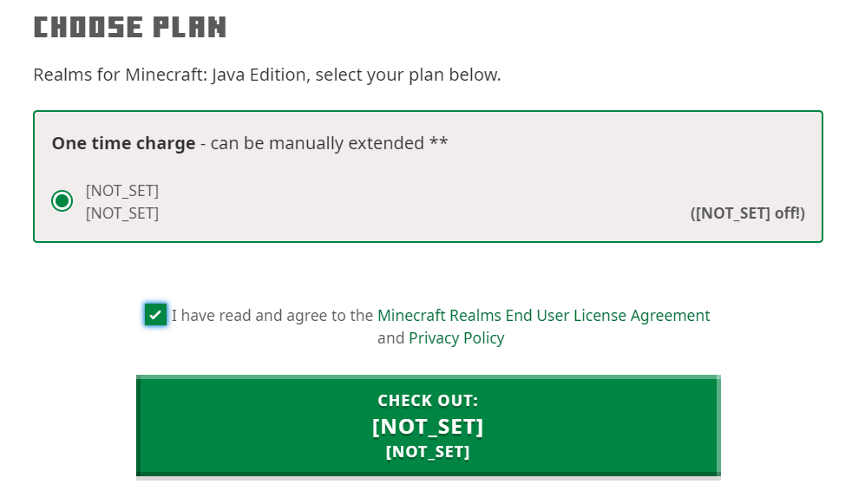Click the Choose Plan heading

[x=130, y=27]
